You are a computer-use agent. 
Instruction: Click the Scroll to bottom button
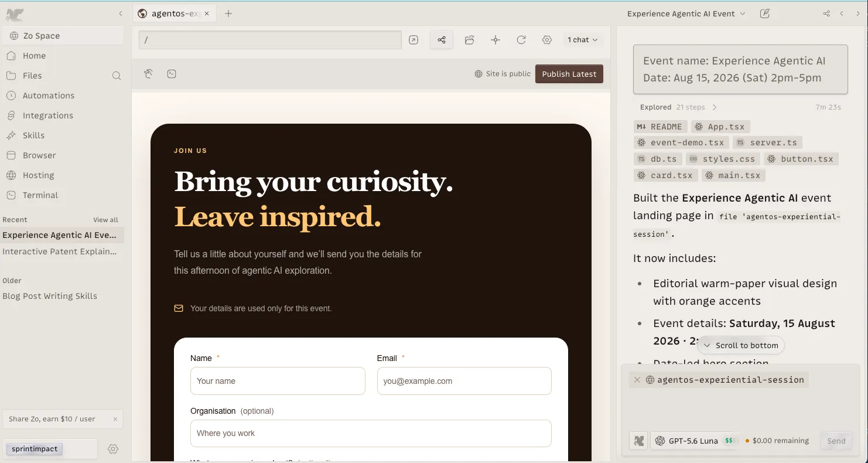click(x=741, y=345)
